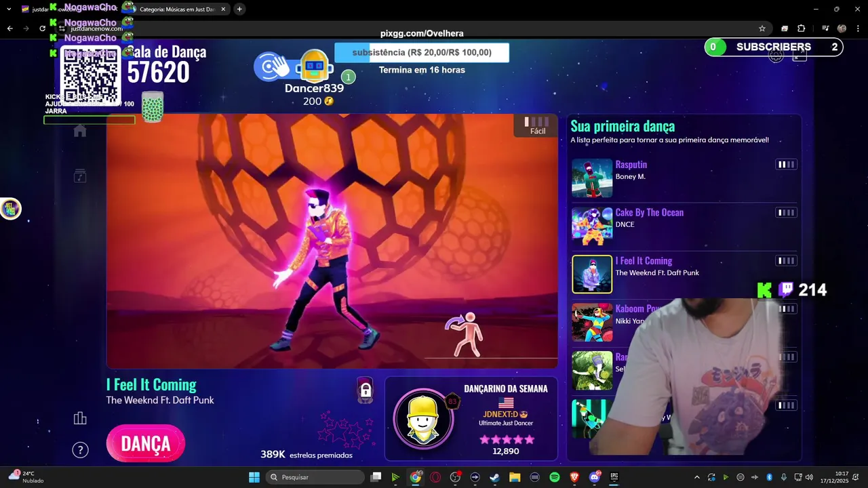Open the leaderboard bars icon in sidebar

pyautogui.click(x=80, y=418)
